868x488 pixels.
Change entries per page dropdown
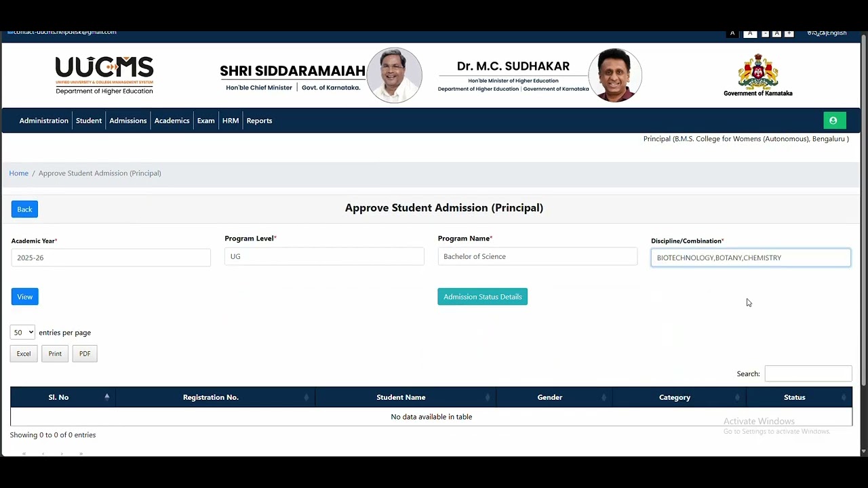[x=22, y=332]
